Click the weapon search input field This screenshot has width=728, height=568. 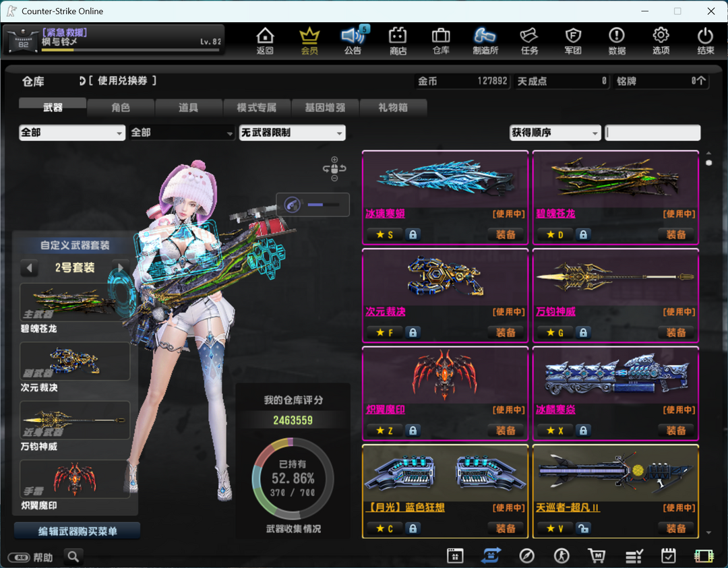tap(653, 133)
